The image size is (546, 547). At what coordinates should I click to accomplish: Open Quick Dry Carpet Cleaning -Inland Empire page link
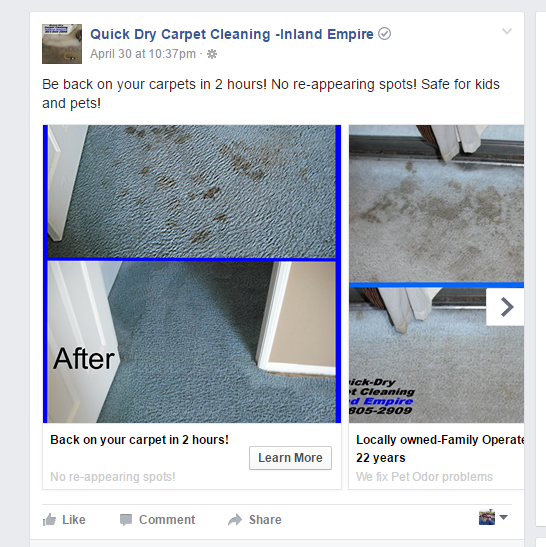click(232, 34)
